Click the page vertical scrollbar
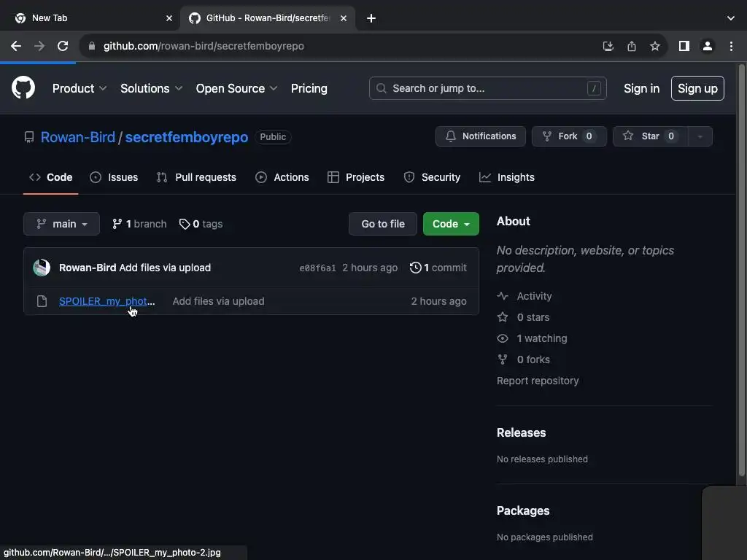Screen dimensions: 747x560 coord(741,270)
